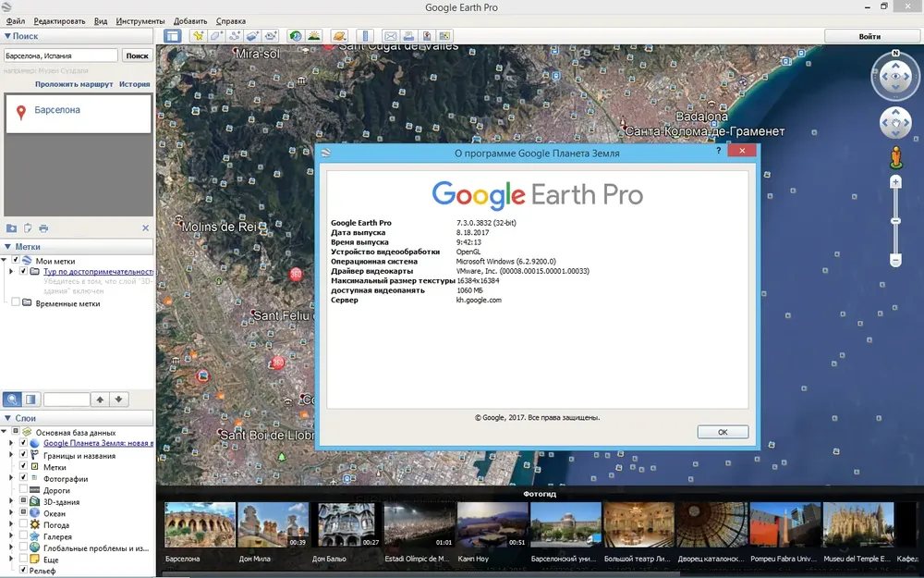924x578 pixels.
Task: Add a placemark with the pushpin icon
Action: [x=199, y=36]
